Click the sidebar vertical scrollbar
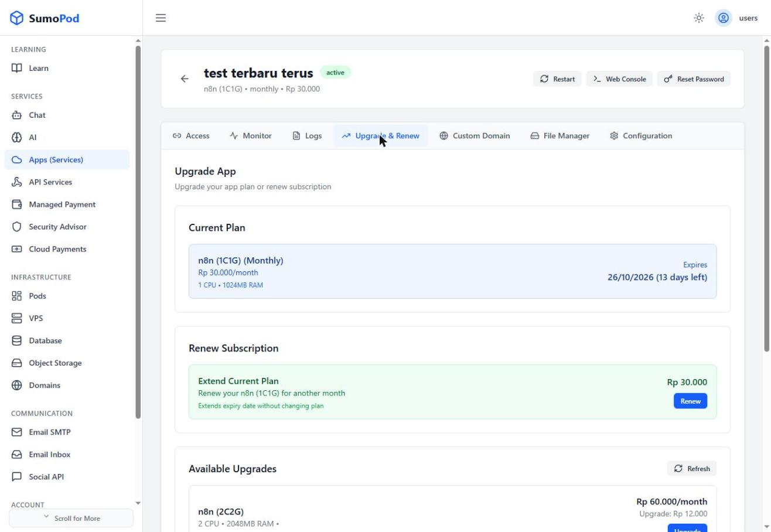The height and width of the screenshot is (532, 771). [138, 231]
